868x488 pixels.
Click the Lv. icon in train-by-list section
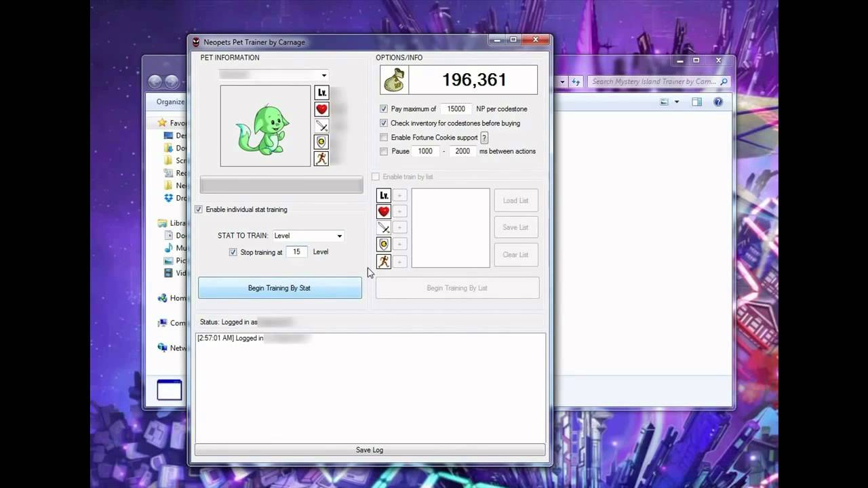(x=384, y=195)
